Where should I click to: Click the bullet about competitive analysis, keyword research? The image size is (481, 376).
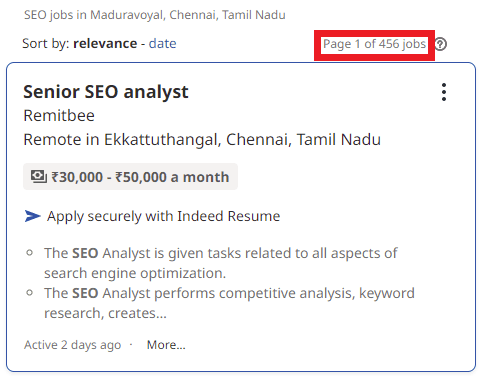point(229,303)
